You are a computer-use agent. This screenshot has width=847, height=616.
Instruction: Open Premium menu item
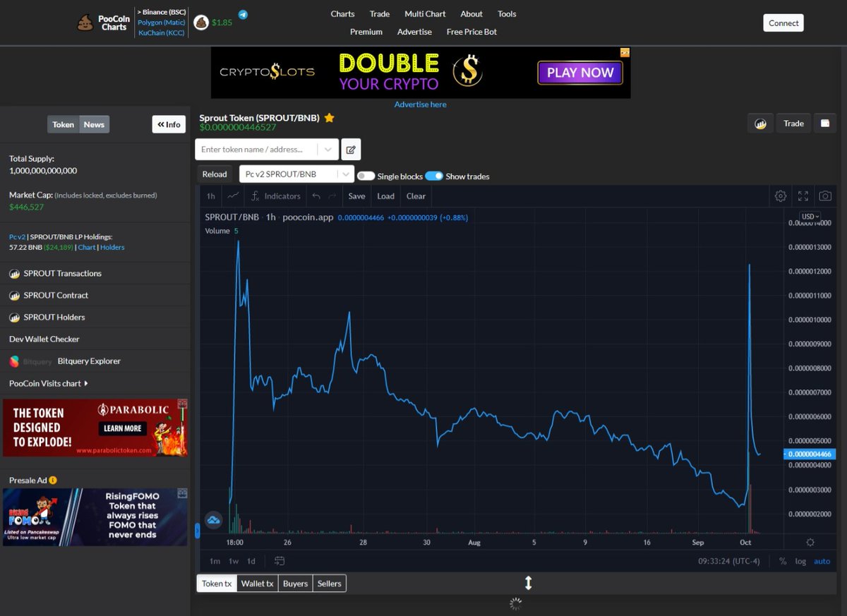(x=366, y=32)
